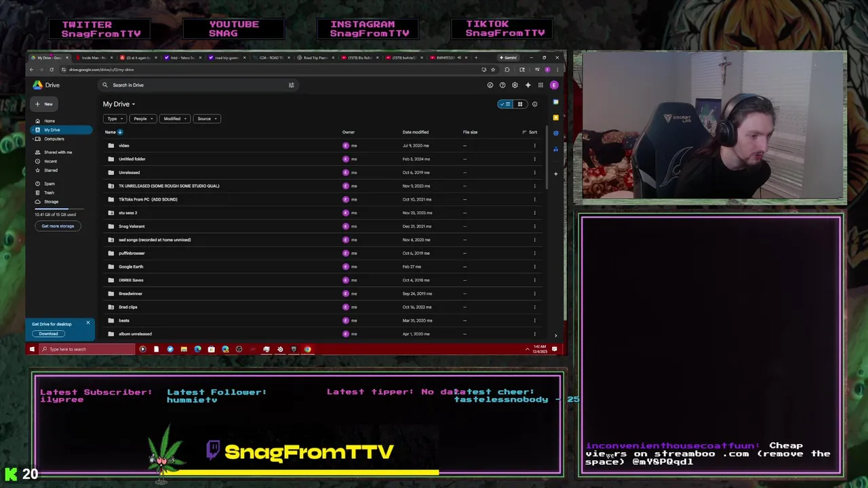This screenshot has width=868, height=488.
Task: Open the offline ready status icon
Action: (x=490, y=85)
